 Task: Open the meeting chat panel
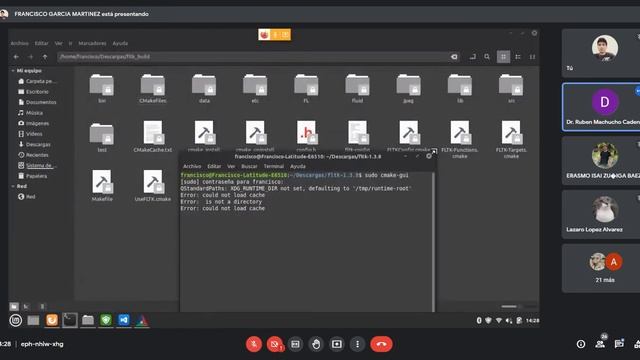point(619,344)
